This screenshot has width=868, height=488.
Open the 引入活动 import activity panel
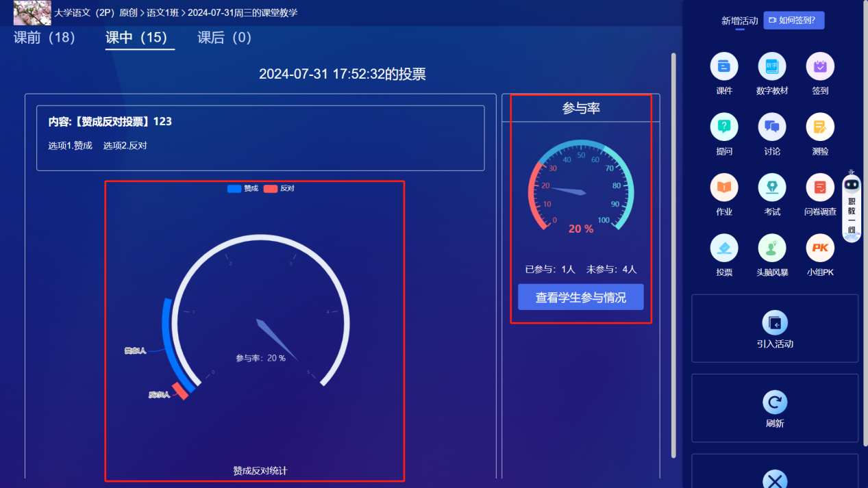pyautogui.click(x=774, y=329)
